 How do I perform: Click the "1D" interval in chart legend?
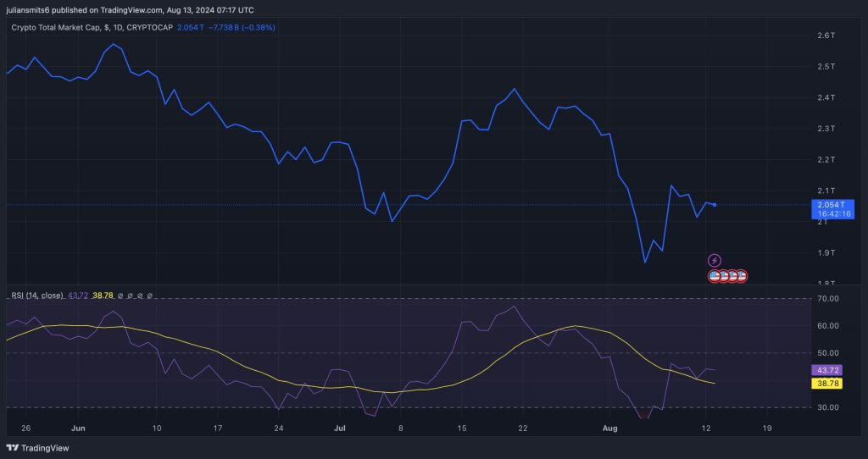tap(117, 27)
